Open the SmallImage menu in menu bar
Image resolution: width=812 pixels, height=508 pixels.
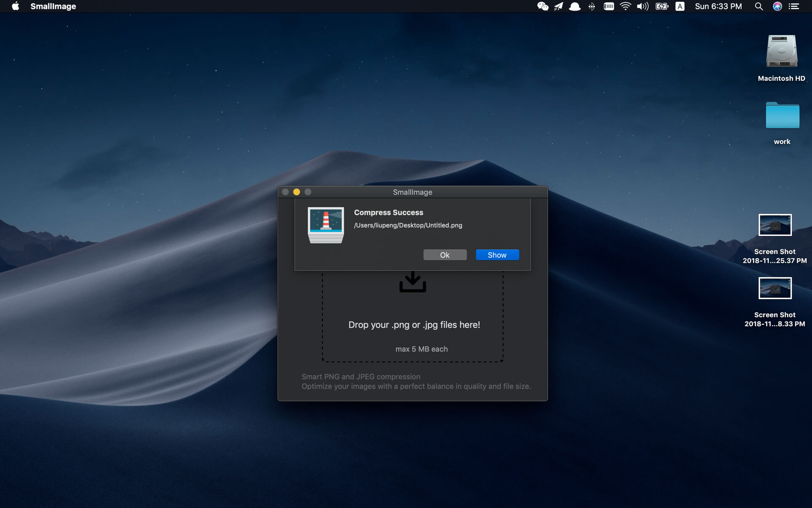coord(53,6)
